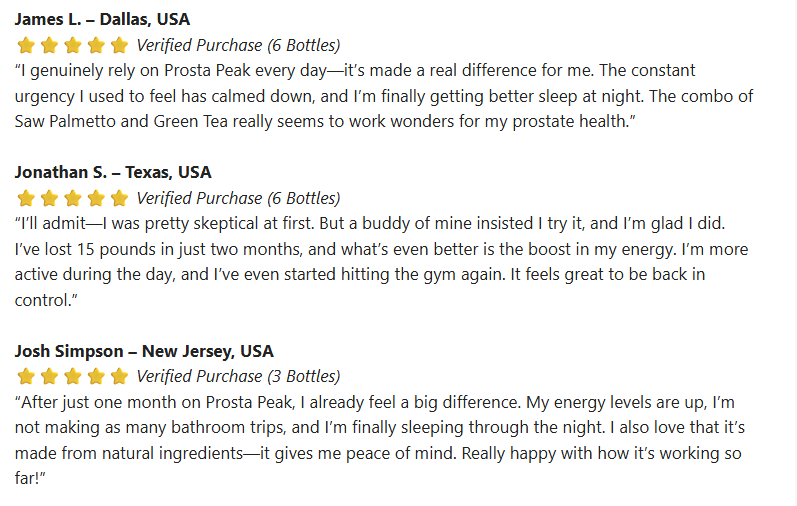Click fifth star in Jonathan S. rating
Viewport: 797px width, 506px height.
(120, 198)
